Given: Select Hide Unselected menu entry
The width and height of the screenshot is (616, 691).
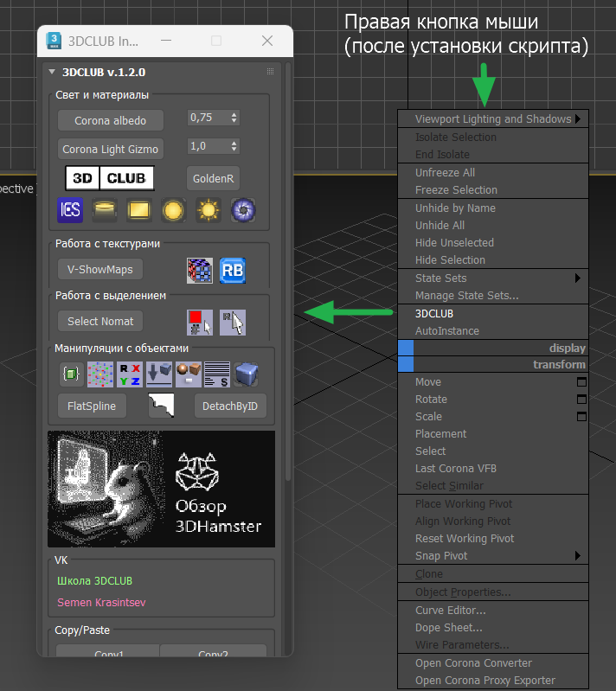Looking at the screenshot, I should click(x=493, y=242).
